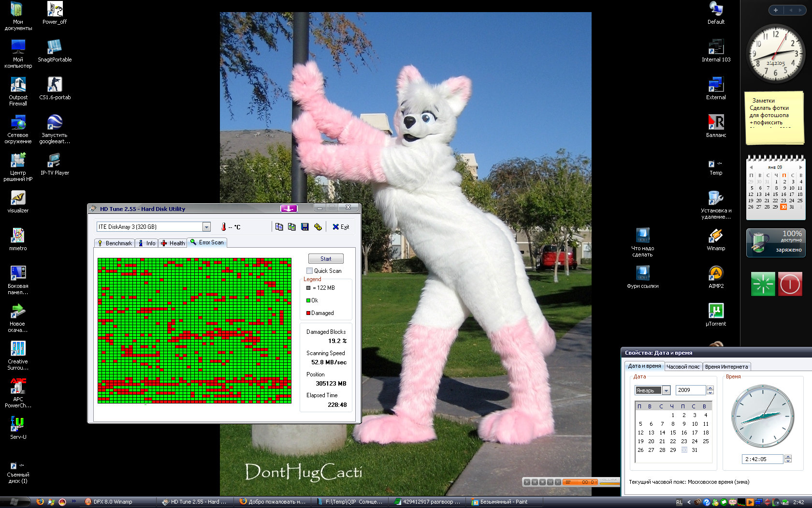Enable the Quick Scan checkbox

309,271
